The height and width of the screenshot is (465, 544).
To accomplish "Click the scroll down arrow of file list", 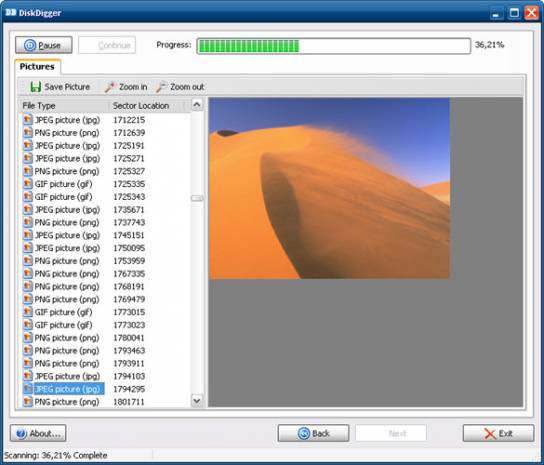I will pos(197,401).
